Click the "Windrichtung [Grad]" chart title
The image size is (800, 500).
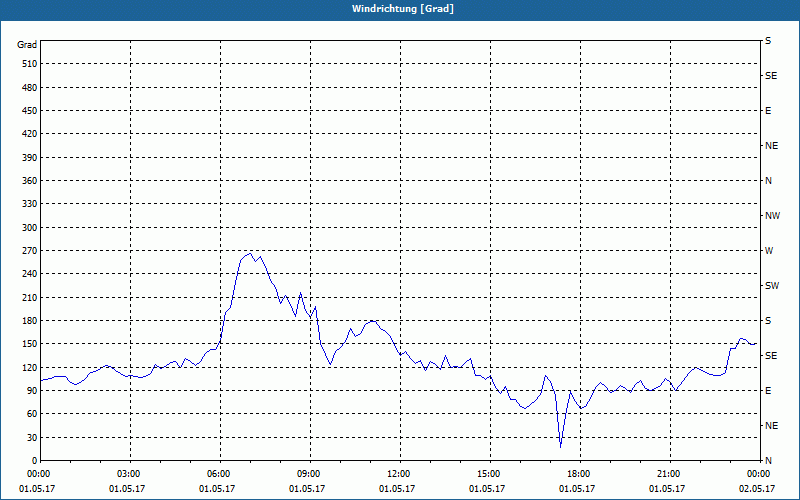click(x=403, y=9)
